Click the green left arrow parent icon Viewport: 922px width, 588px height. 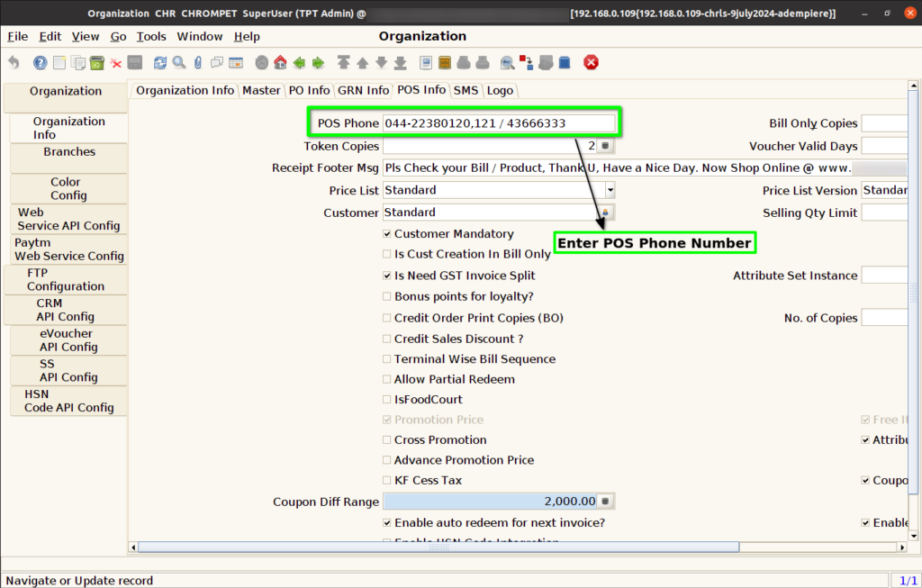[299, 62]
